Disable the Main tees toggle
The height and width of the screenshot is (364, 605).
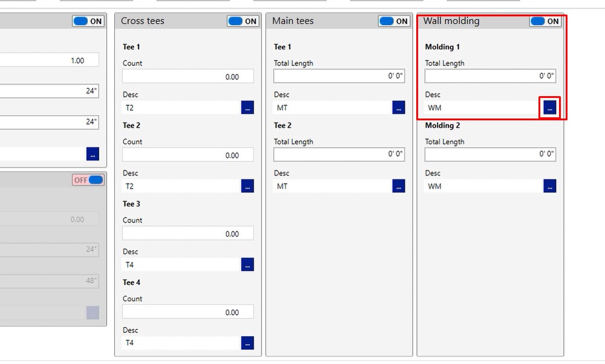[394, 21]
